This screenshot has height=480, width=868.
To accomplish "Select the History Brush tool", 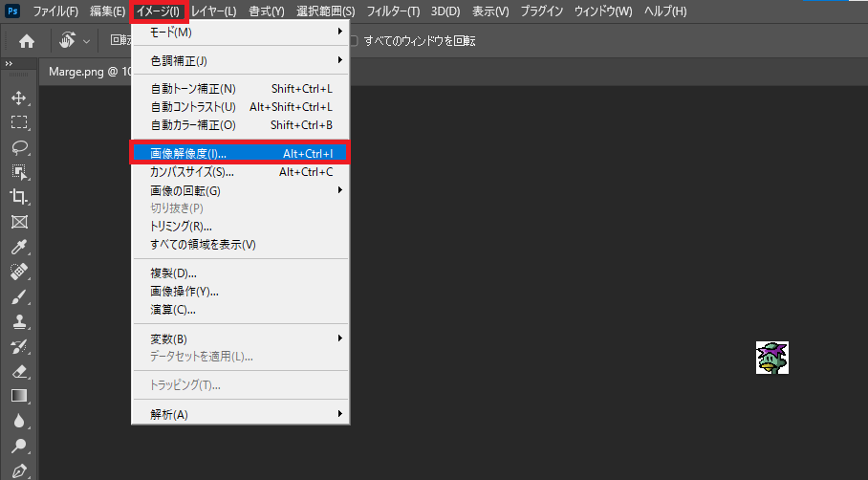I will [x=19, y=346].
